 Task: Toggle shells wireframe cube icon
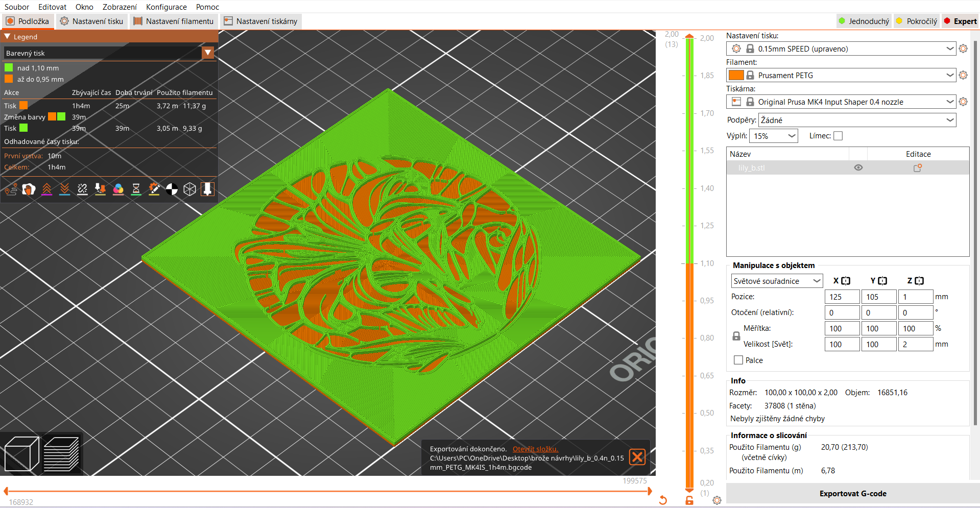[189, 190]
